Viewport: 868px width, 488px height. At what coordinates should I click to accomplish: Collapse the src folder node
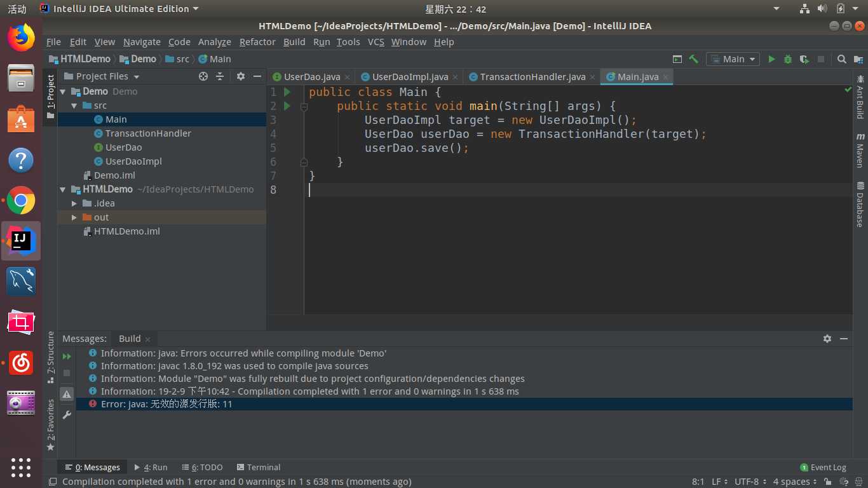[x=74, y=105]
